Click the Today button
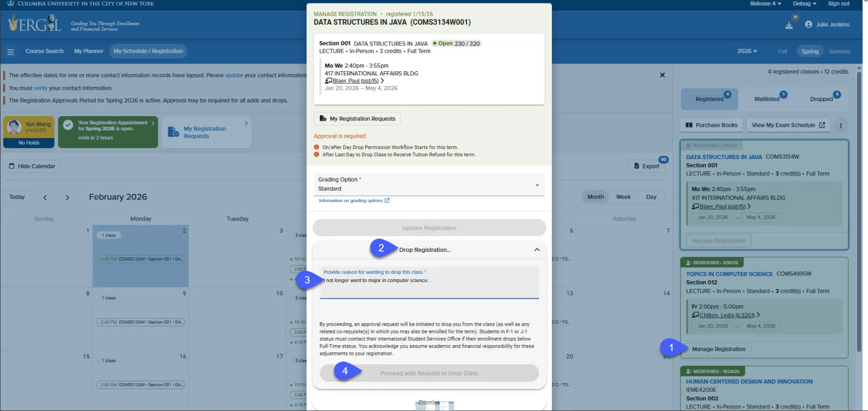This screenshot has width=868, height=411. pyautogui.click(x=17, y=197)
